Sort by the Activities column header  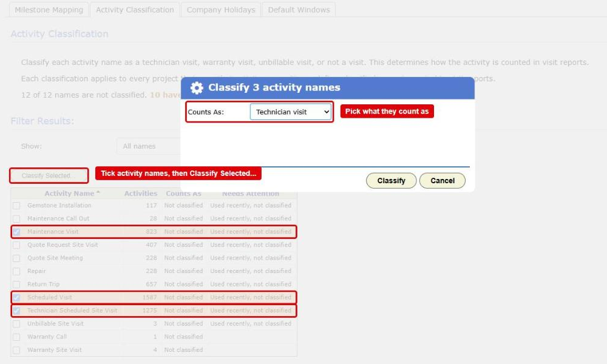pyautogui.click(x=141, y=194)
